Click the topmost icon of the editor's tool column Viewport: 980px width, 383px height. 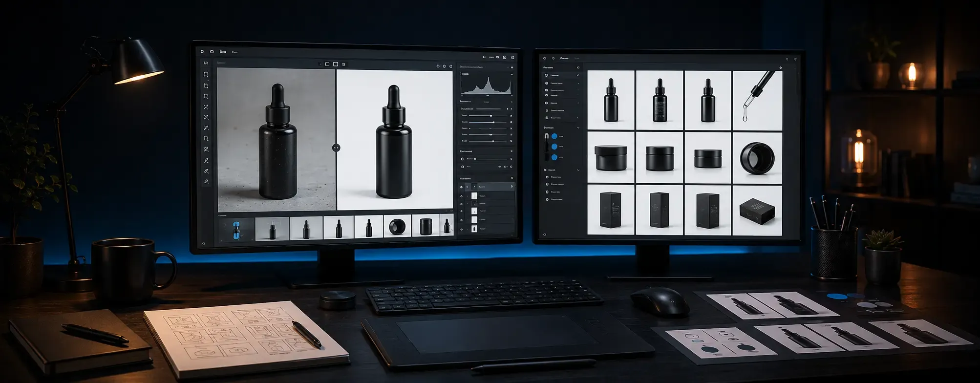pyautogui.click(x=206, y=64)
